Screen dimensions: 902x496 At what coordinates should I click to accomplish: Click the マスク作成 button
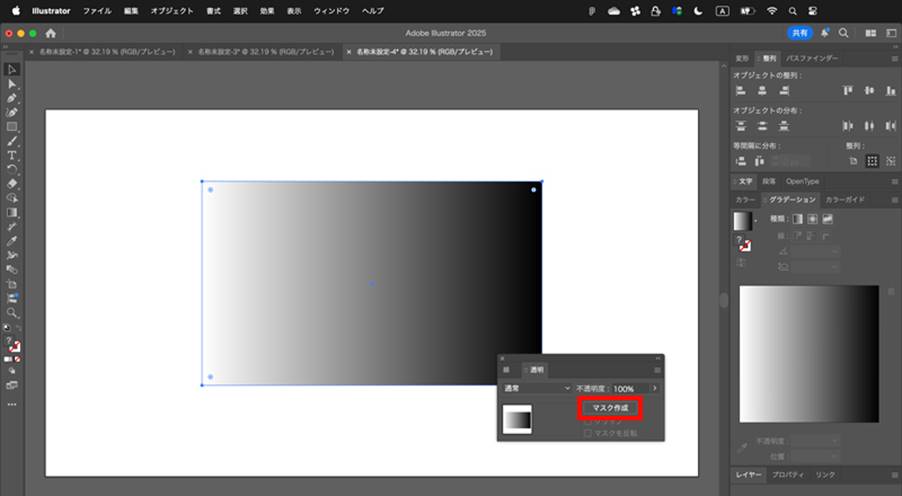coord(610,408)
